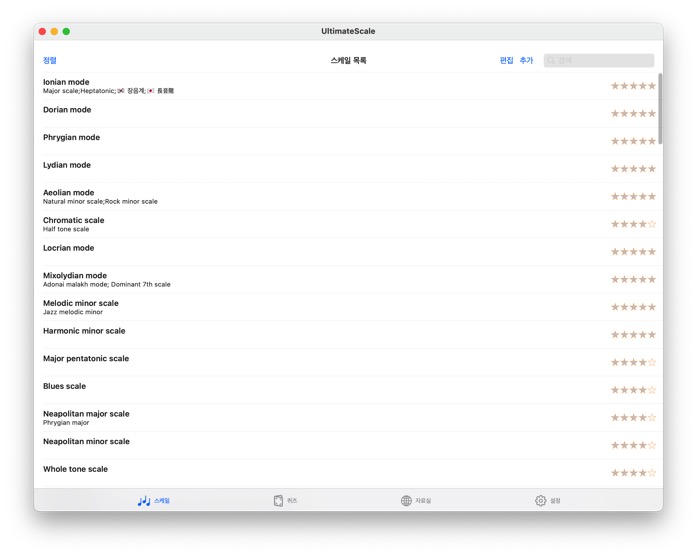697x556 pixels.
Task: Open the Melodic minor scale entry
Action: (x=300, y=307)
